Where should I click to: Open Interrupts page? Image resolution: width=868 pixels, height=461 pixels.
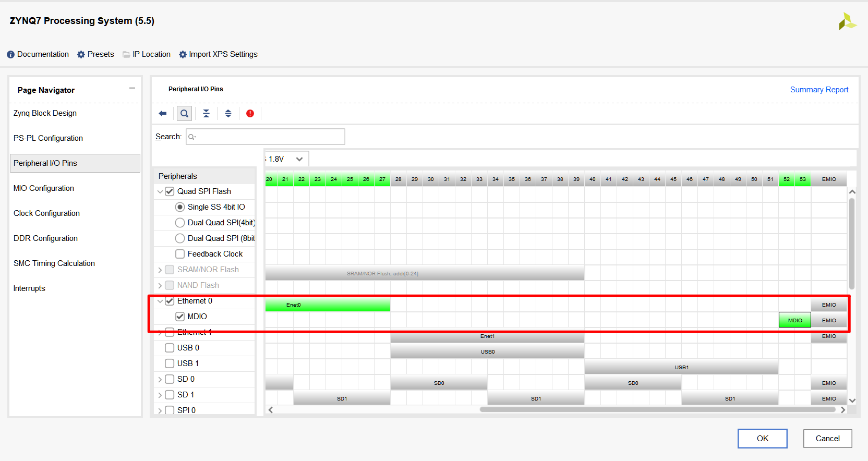(x=29, y=288)
